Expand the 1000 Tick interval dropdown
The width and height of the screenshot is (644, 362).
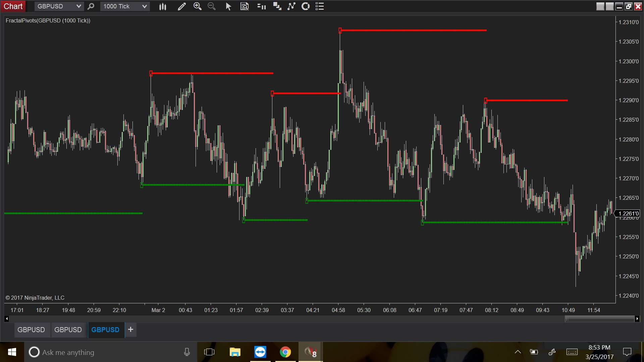pyautogui.click(x=144, y=6)
